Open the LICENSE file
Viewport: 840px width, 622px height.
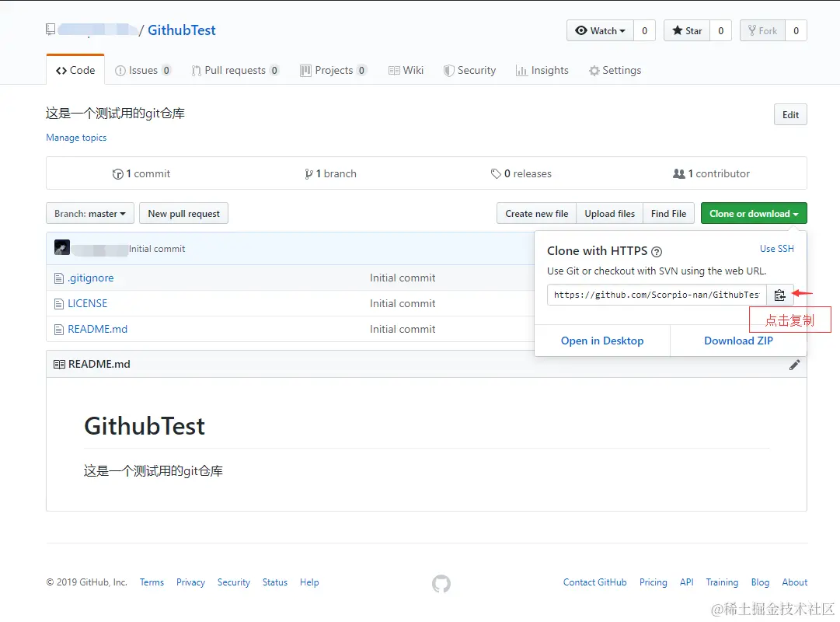pos(87,304)
